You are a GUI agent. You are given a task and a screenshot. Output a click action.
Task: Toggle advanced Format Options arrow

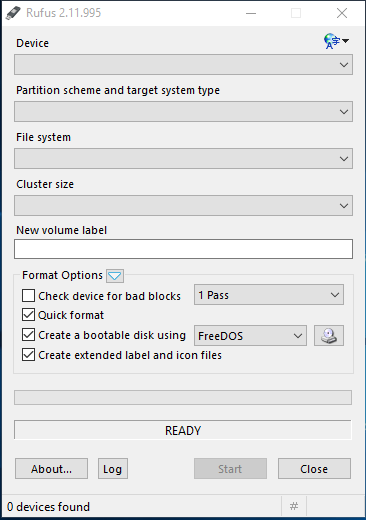pos(115,276)
